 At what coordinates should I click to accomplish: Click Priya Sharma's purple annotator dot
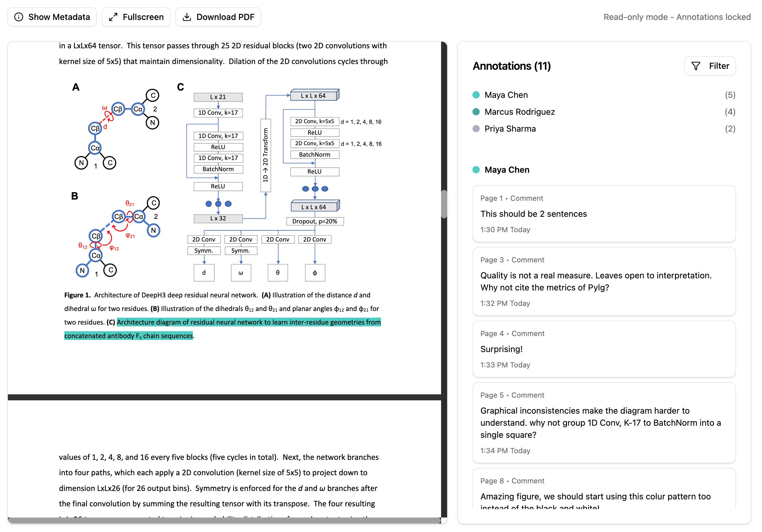point(476,129)
